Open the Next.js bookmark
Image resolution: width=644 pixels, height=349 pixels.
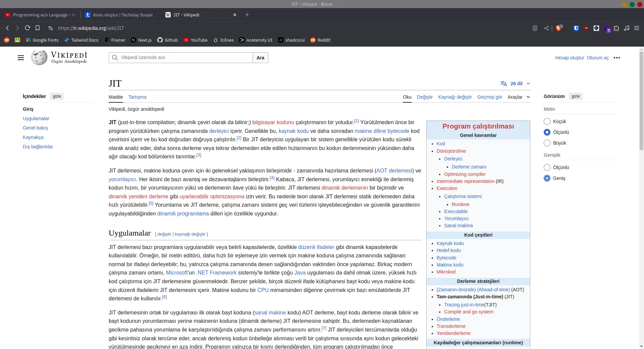pyautogui.click(x=141, y=40)
